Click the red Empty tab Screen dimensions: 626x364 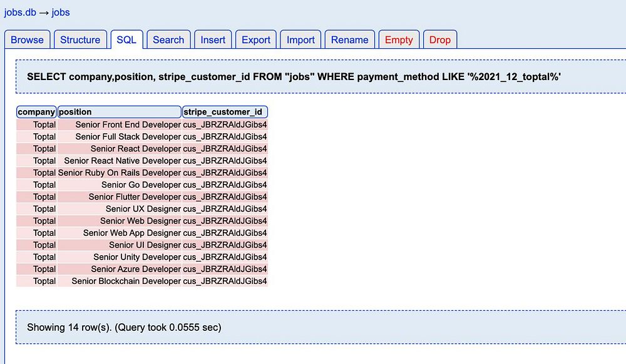(x=399, y=40)
